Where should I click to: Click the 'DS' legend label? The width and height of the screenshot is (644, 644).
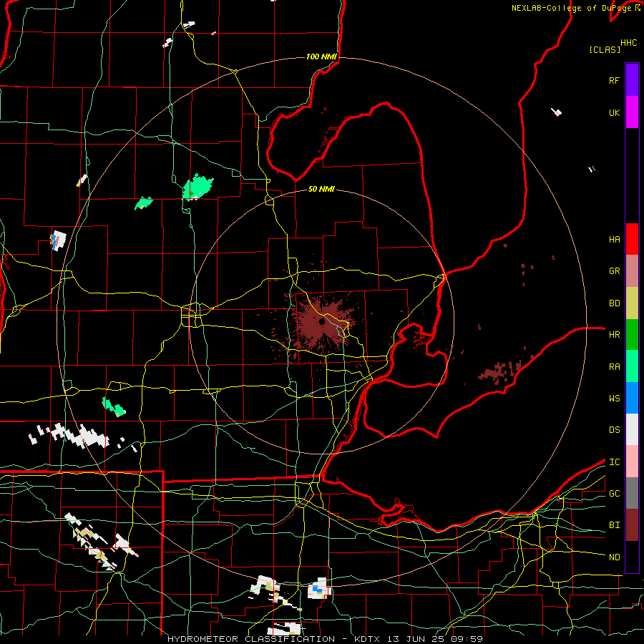(614, 429)
